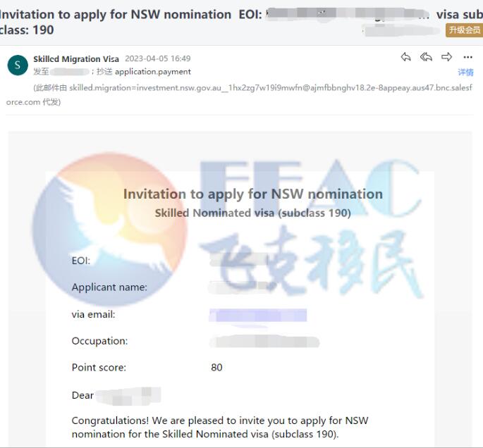The image size is (483, 448).
Task: Click the Point score value 80
Action: (216, 367)
